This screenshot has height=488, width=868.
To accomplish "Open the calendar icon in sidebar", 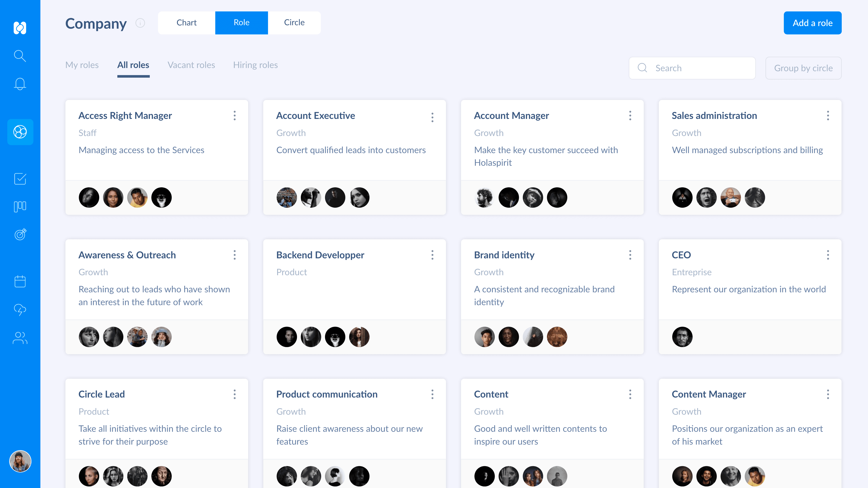I will click(20, 281).
